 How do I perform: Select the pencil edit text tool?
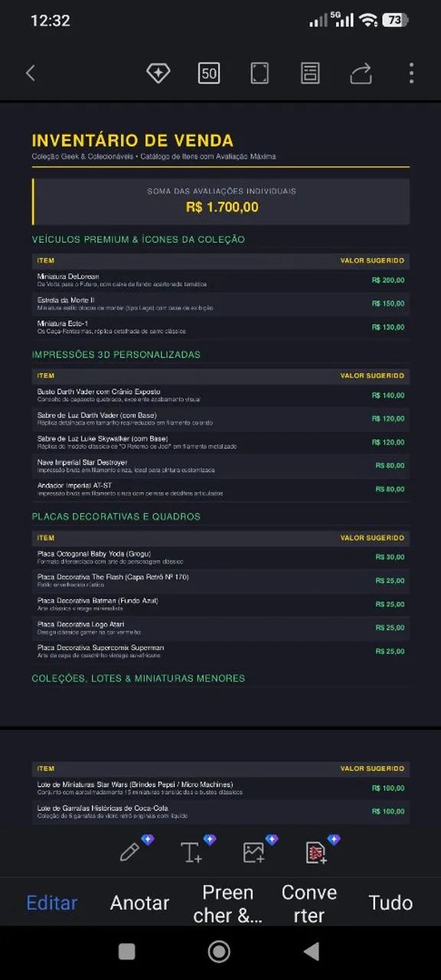tap(132, 851)
